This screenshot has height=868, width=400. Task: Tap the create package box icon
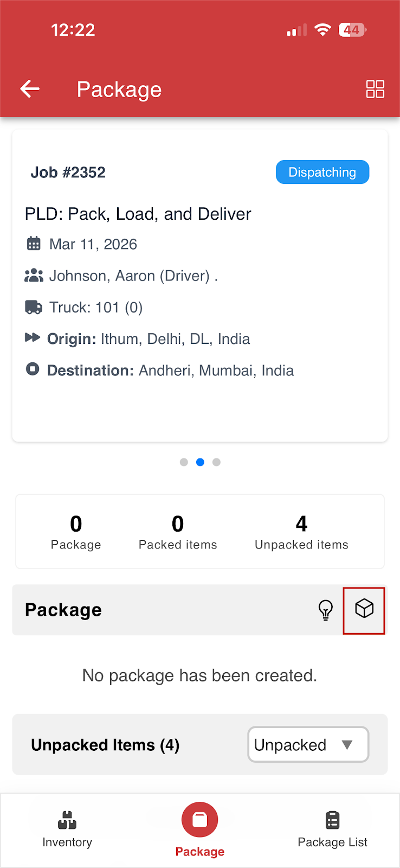click(364, 609)
